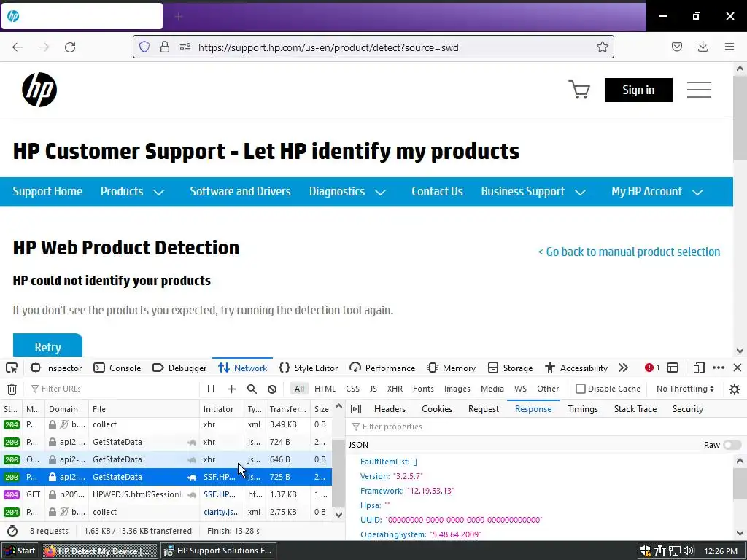Open Debugger tab

click(179, 368)
